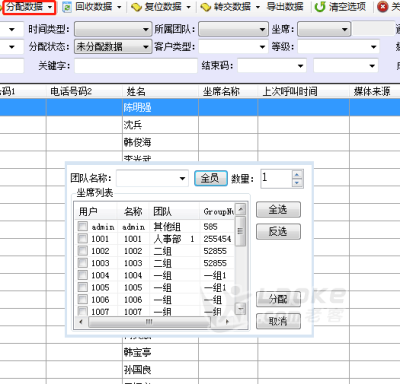The height and width of the screenshot is (384, 400).
Task: Click the 名称 column header in 坐席列表
Action: point(133,211)
